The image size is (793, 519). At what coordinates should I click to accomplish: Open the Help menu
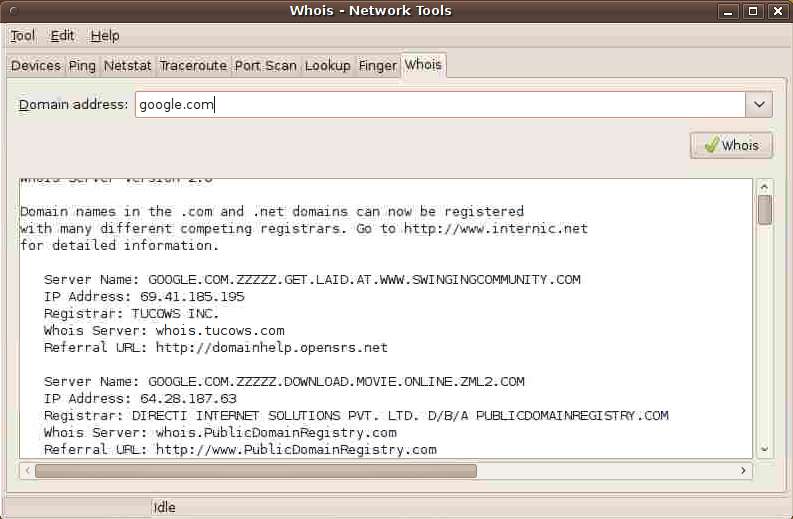[x=105, y=36]
